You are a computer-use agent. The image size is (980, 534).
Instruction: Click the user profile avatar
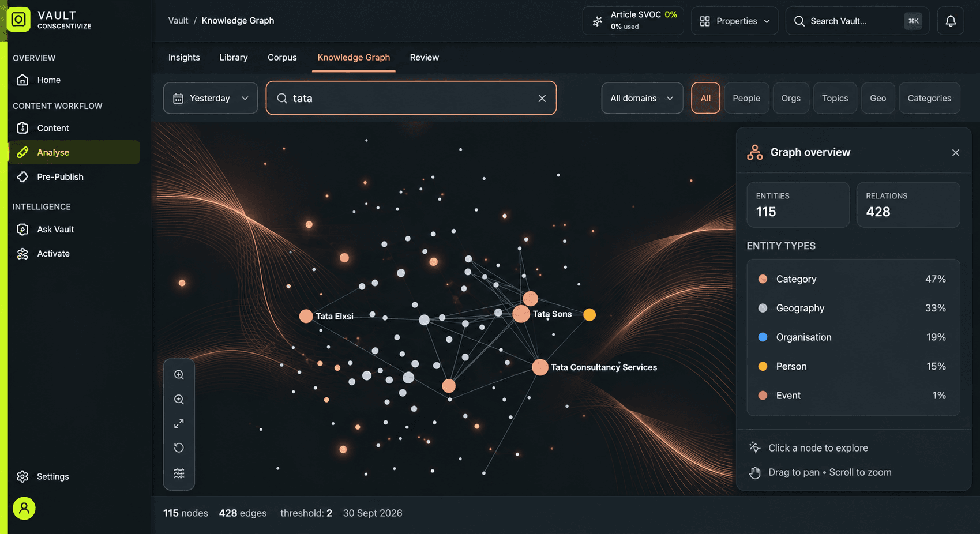click(24, 508)
